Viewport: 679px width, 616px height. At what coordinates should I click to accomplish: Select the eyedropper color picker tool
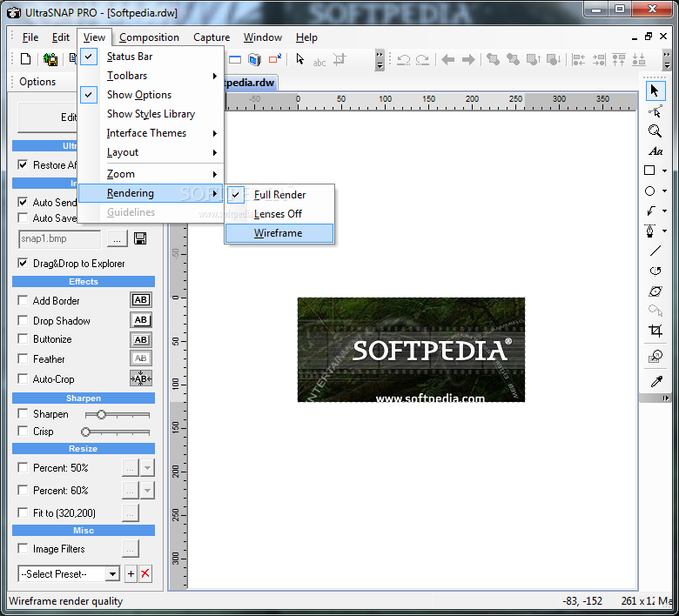click(x=656, y=381)
